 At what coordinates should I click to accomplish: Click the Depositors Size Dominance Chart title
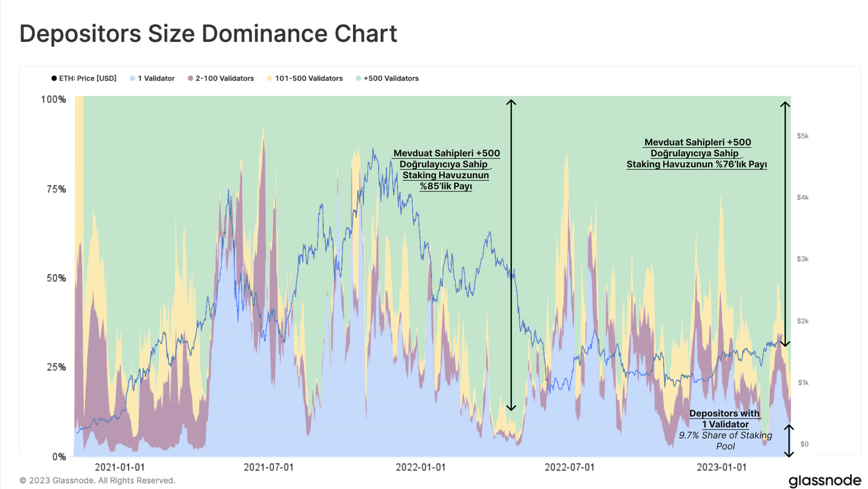(208, 34)
